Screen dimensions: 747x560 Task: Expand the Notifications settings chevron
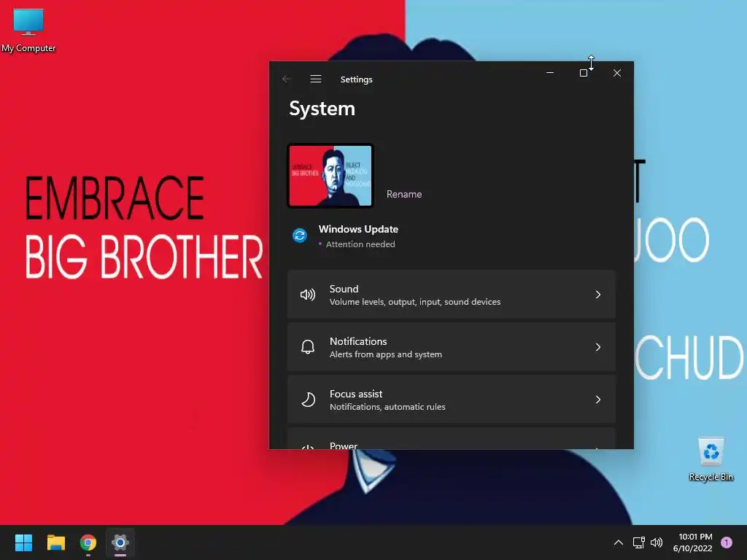pyautogui.click(x=598, y=347)
